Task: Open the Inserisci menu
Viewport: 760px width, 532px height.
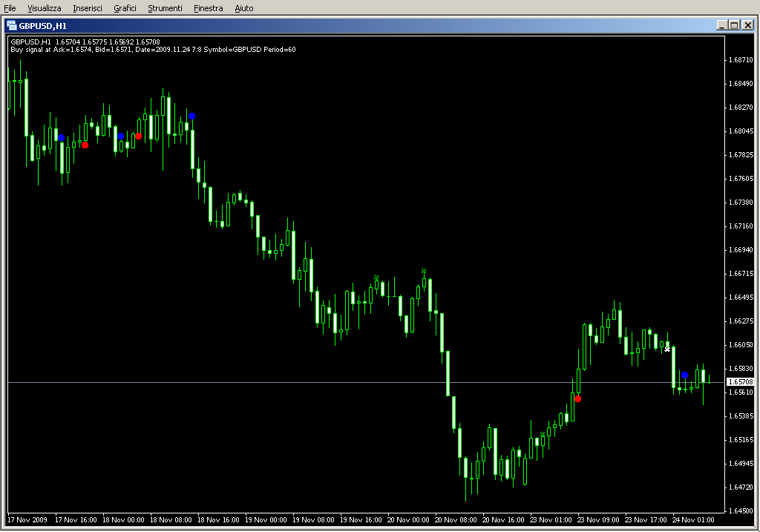Action: tap(88, 8)
